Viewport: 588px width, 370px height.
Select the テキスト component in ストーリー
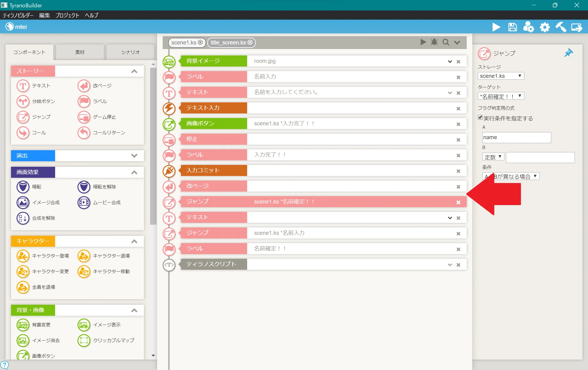[x=34, y=86]
